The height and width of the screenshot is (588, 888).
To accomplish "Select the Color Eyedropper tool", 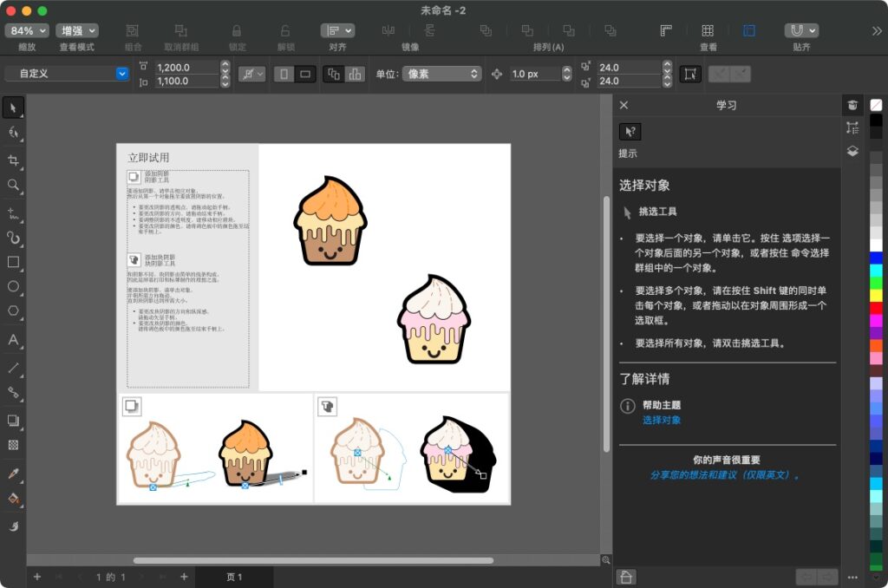I will click(x=12, y=474).
